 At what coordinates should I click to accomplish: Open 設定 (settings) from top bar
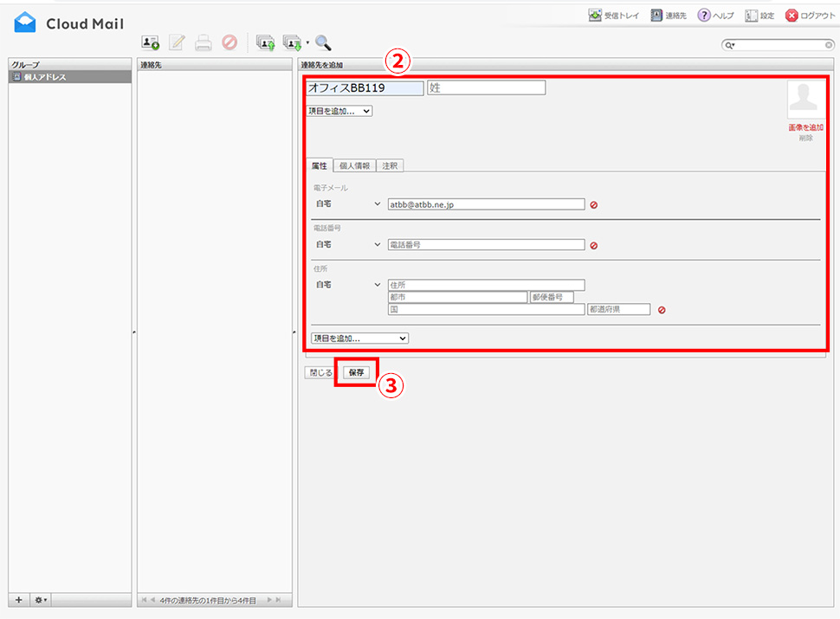click(759, 16)
